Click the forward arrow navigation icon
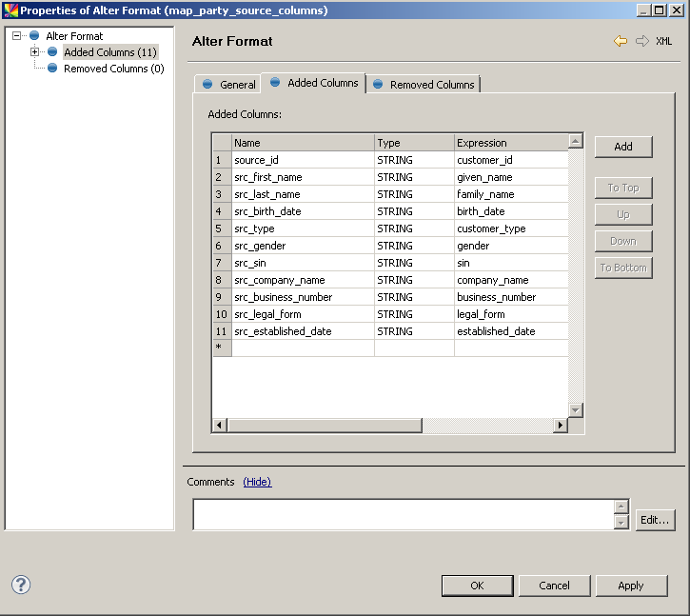 [x=641, y=42]
